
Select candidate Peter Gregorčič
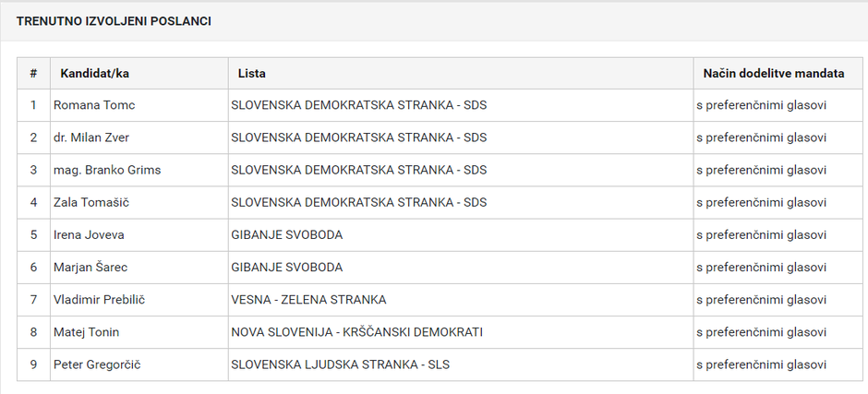(x=97, y=364)
